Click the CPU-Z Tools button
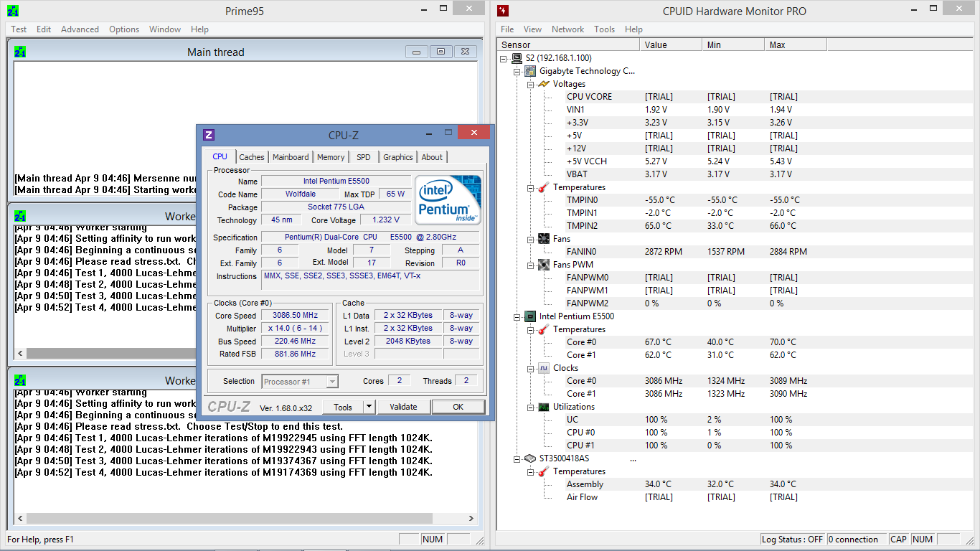This screenshot has height=551, width=980. click(343, 407)
